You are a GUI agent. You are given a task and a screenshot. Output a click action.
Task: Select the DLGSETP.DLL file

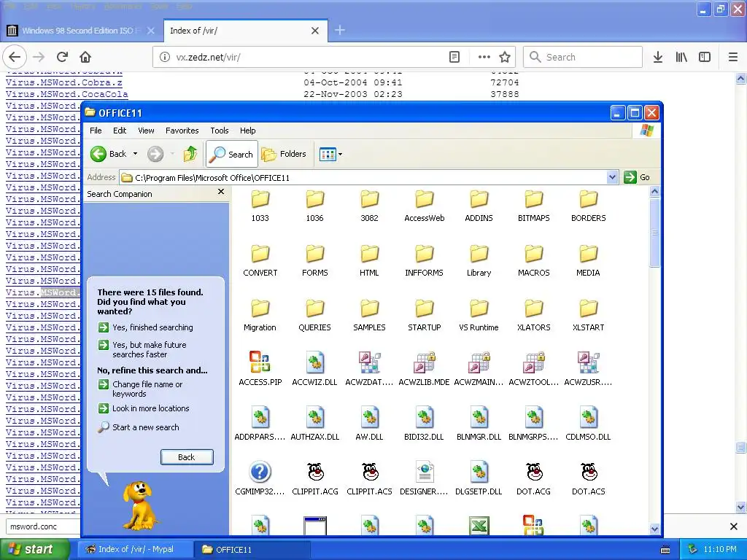479,472
